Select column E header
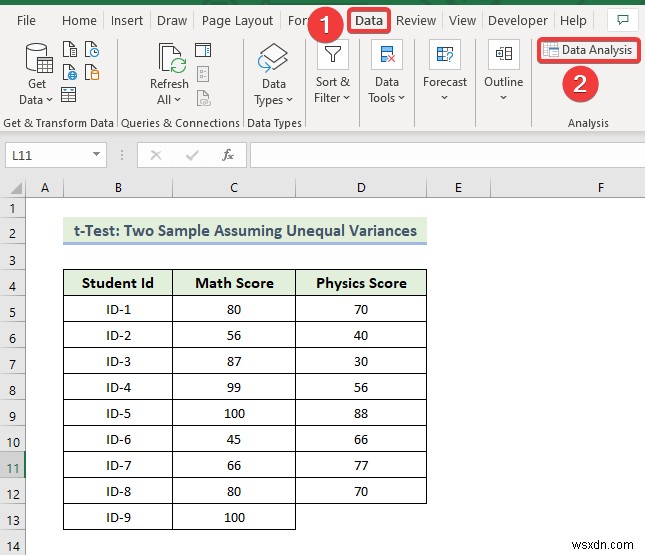Image resolution: width=645 pixels, height=555 pixels. [x=458, y=188]
